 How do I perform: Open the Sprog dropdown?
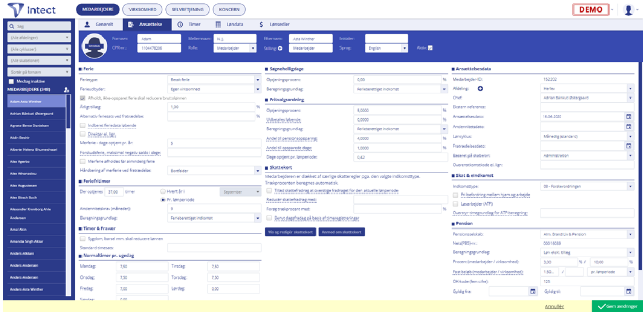[387, 48]
